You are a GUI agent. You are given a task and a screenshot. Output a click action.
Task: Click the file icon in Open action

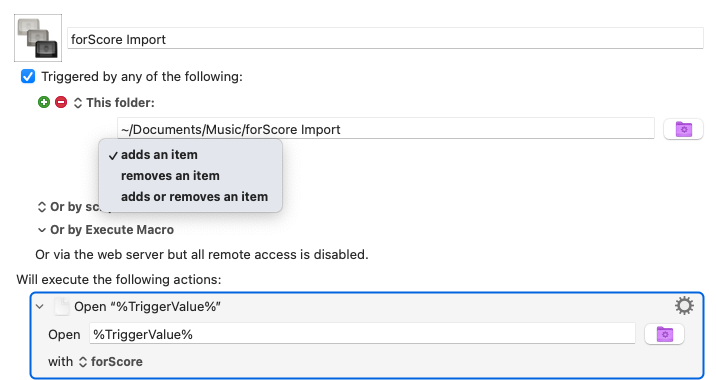click(62, 306)
